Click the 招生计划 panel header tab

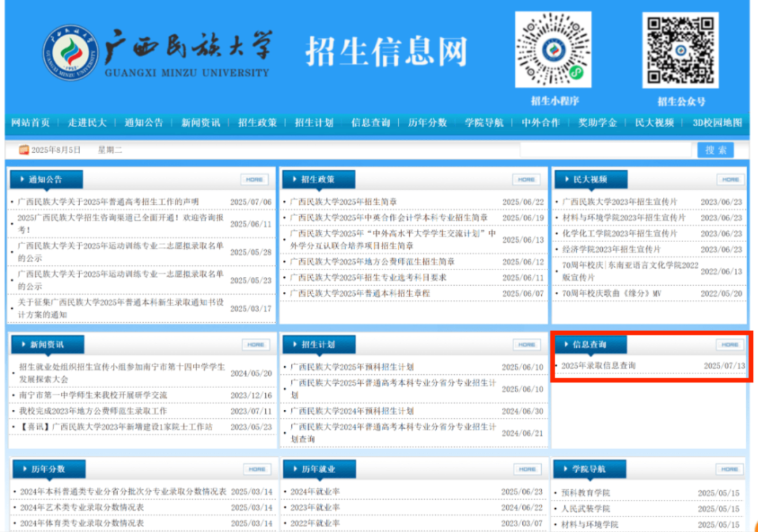(x=319, y=345)
